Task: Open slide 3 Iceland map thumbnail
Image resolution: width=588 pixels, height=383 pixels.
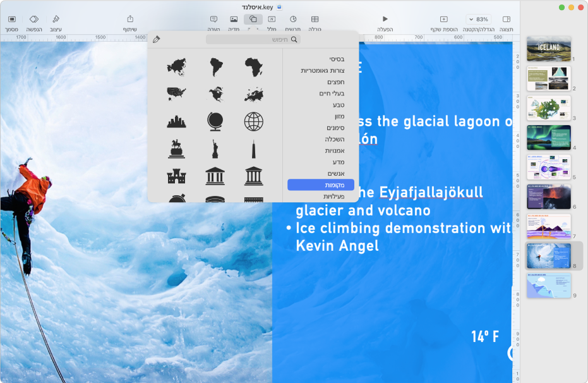Action: coord(549,108)
